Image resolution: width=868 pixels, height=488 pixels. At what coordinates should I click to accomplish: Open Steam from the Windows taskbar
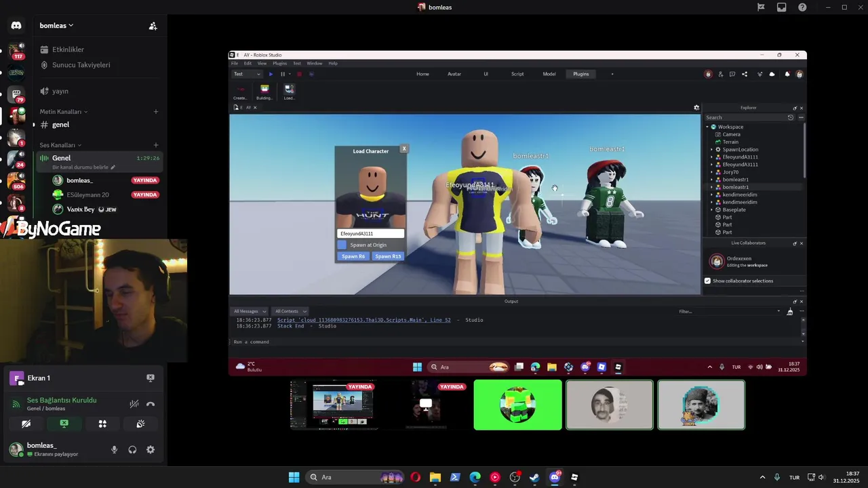pos(535,477)
